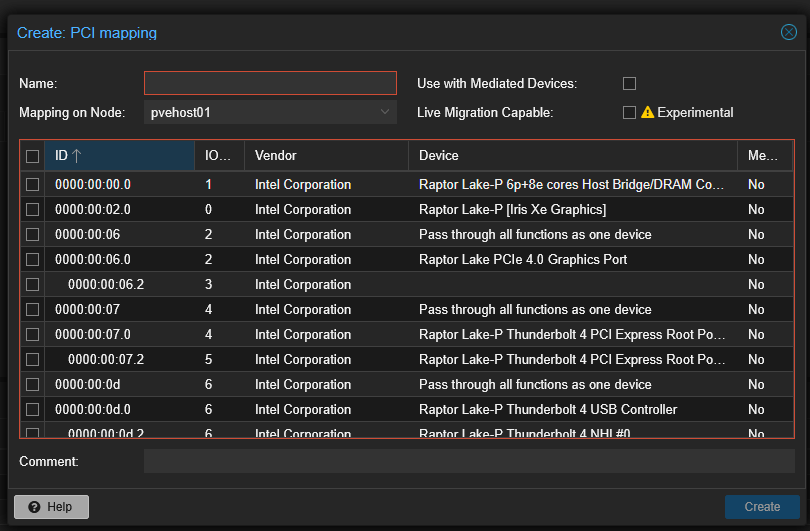Click Pass through text in 0000:00:06 row
The image size is (810, 531).
pos(535,235)
